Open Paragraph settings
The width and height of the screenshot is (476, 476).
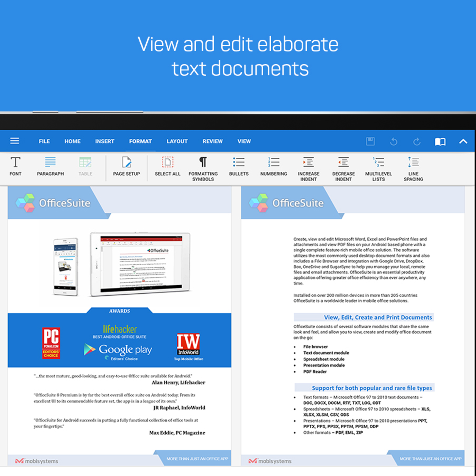coord(50,167)
